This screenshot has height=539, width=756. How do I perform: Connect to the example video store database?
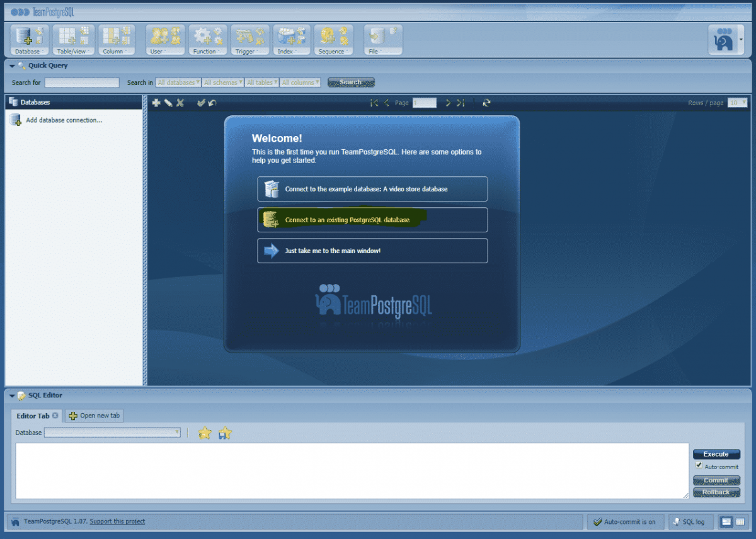coord(372,189)
